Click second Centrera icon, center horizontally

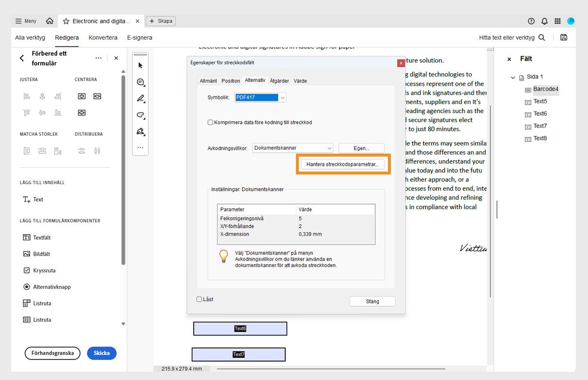coord(97,96)
